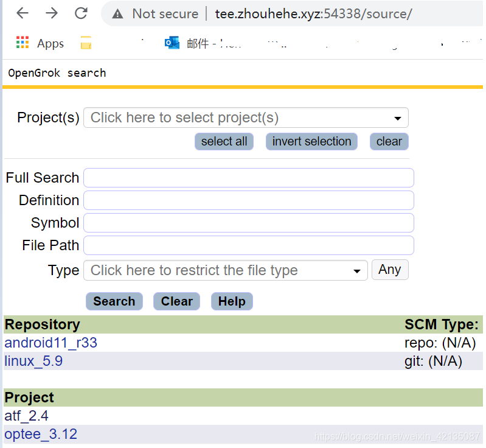
Task: Focus the Full Search input field
Action: 249,178
